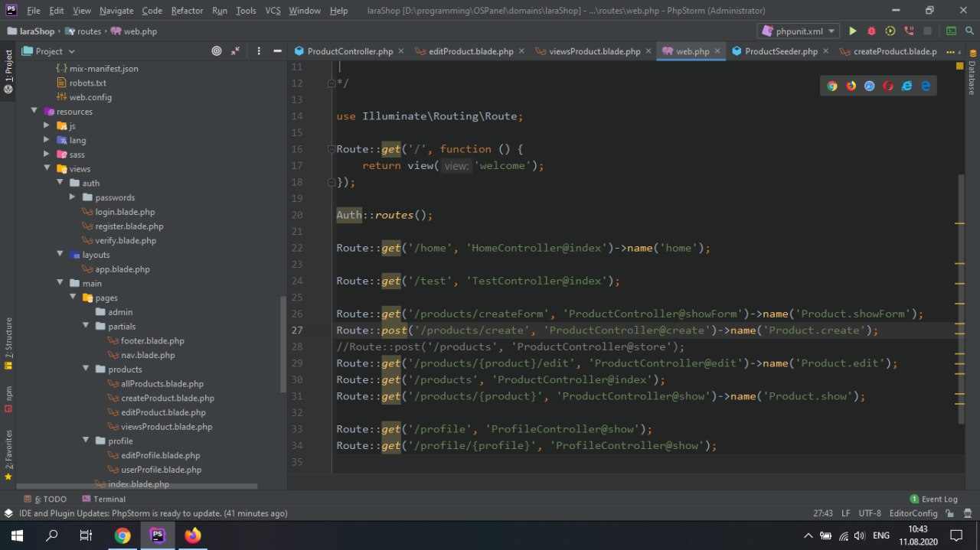The image size is (980, 550).
Task: Open the terminal toolbar icon
Action: coord(951,31)
